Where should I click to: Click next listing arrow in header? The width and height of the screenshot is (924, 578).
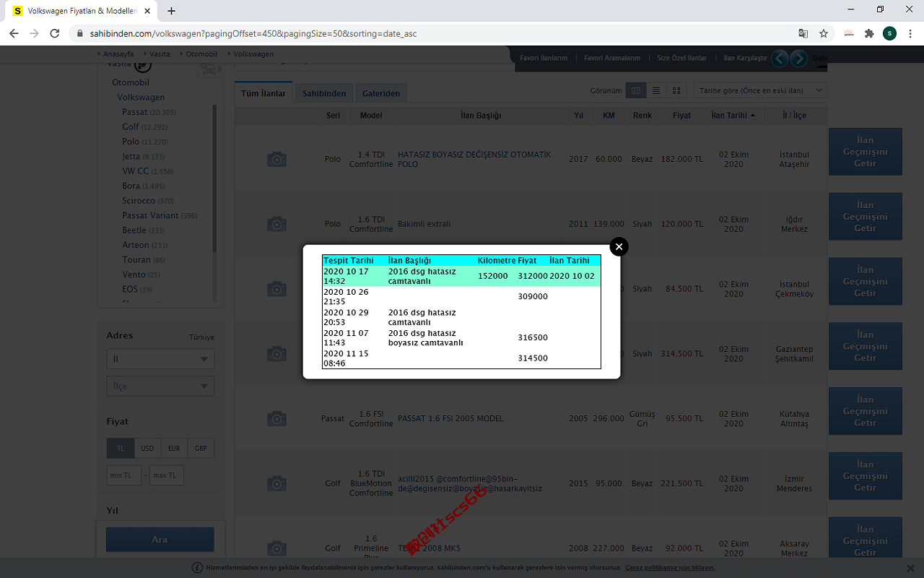(x=798, y=59)
